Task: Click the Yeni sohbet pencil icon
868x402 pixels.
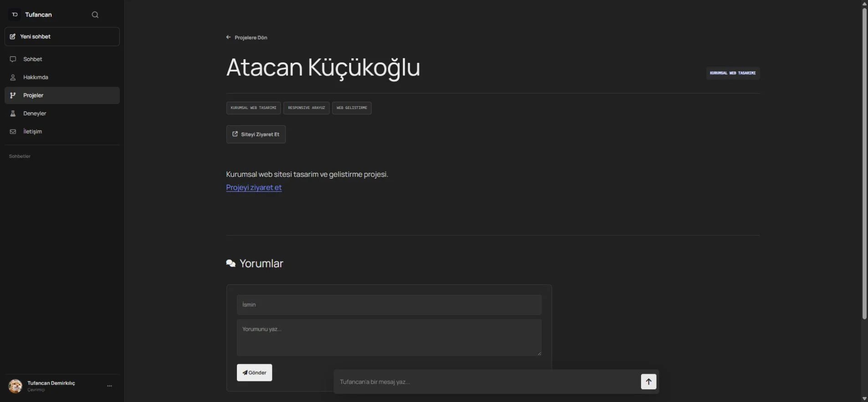Action: tap(13, 36)
